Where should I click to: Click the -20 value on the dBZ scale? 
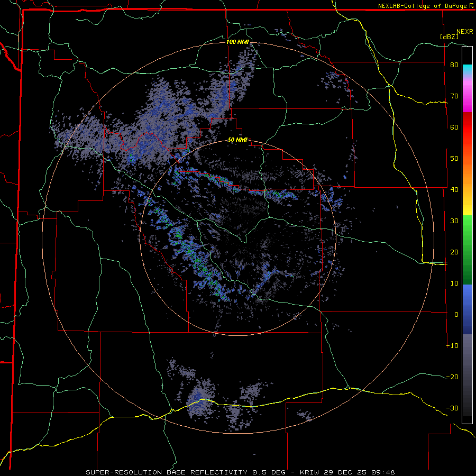[x=452, y=377]
